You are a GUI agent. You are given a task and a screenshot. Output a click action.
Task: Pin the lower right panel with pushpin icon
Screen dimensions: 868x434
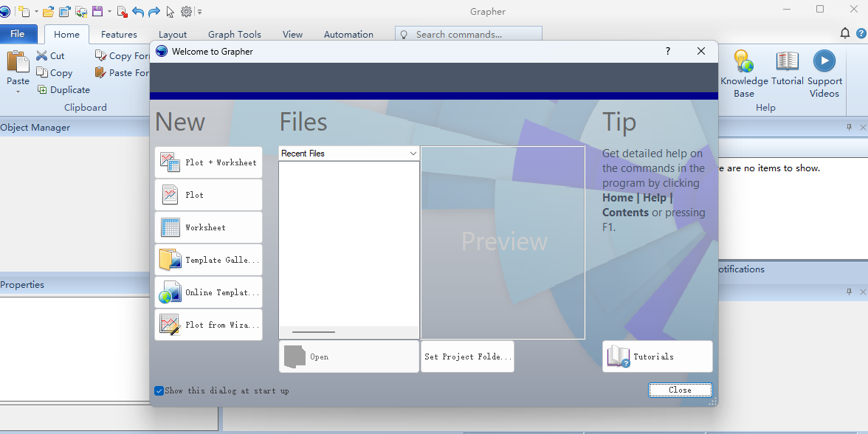(x=849, y=292)
